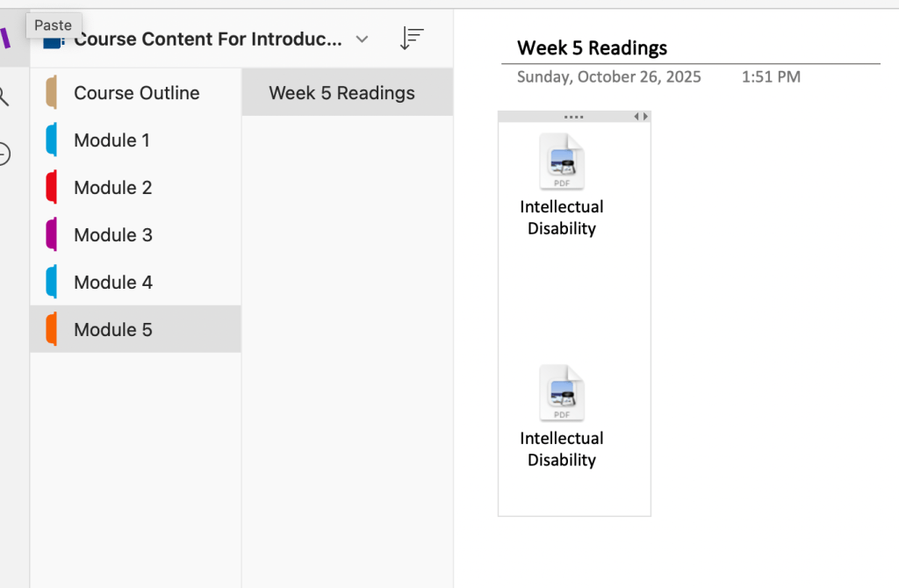The image size is (899, 588).
Task: Open the Course Outline section
Action: click(136, 93)
